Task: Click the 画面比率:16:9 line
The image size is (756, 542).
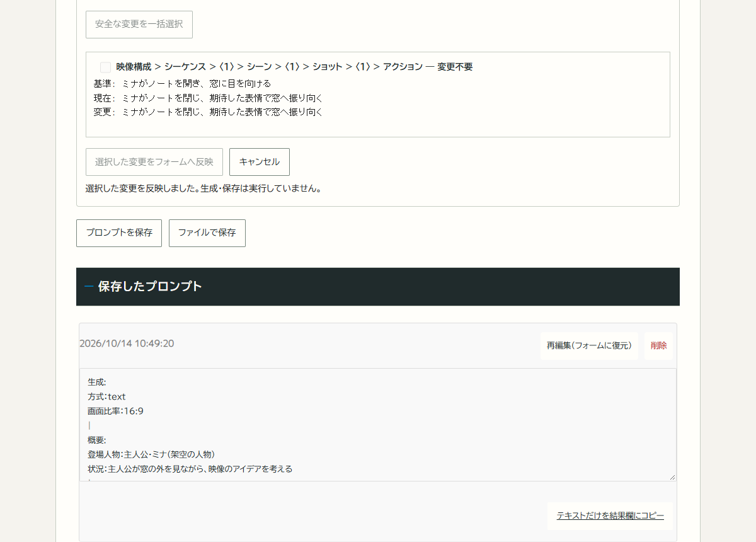Action: [115, 411]
